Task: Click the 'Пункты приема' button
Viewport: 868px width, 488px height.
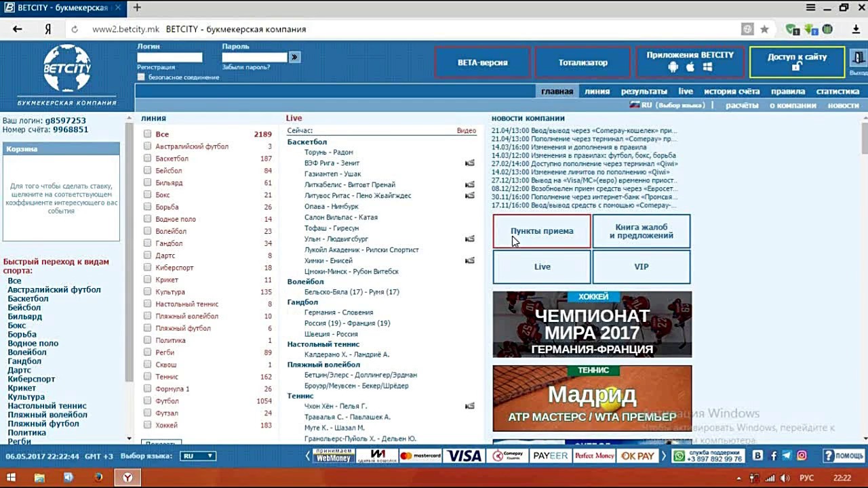Action: 542,231
